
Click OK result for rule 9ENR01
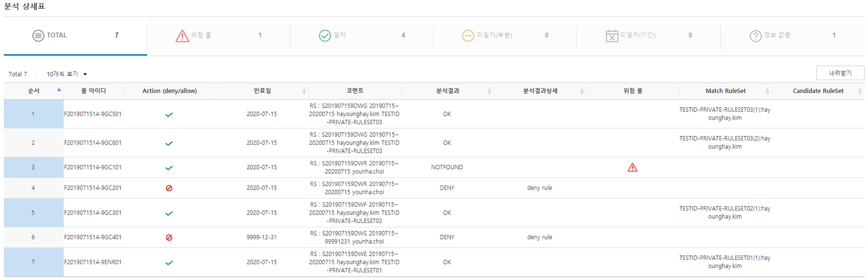[x=447, y=262]
